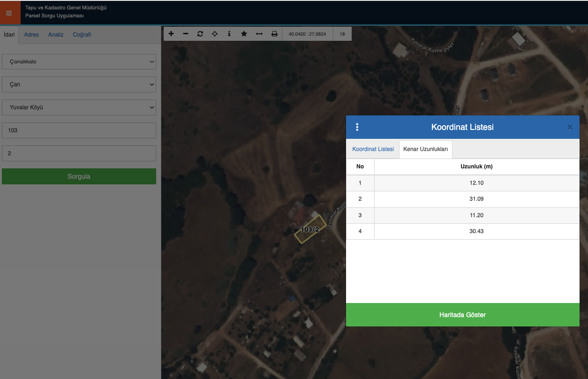Open the orange hamburger menu
This screenshot has height=379, width=588.
[x=9, y=13]
